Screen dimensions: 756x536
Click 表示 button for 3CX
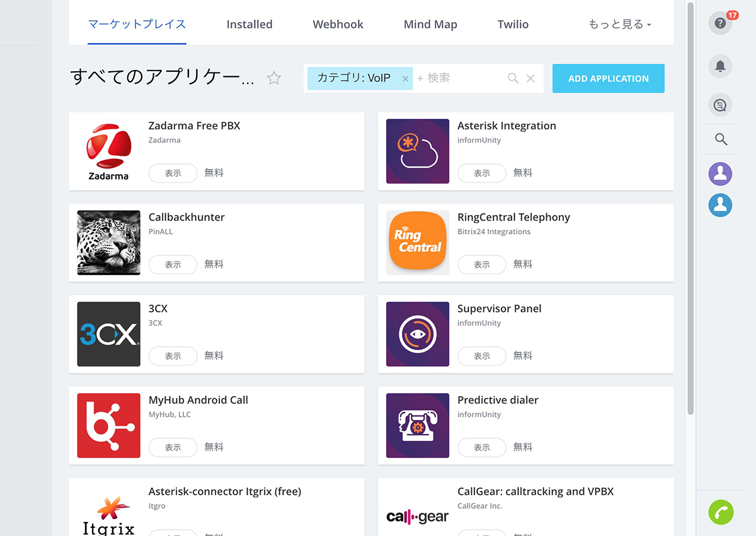173,356
